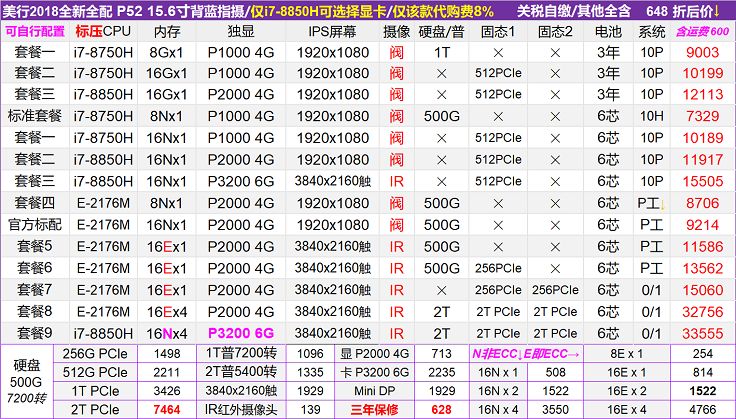Select the '套餐5' row label

(x=35, y=246)
